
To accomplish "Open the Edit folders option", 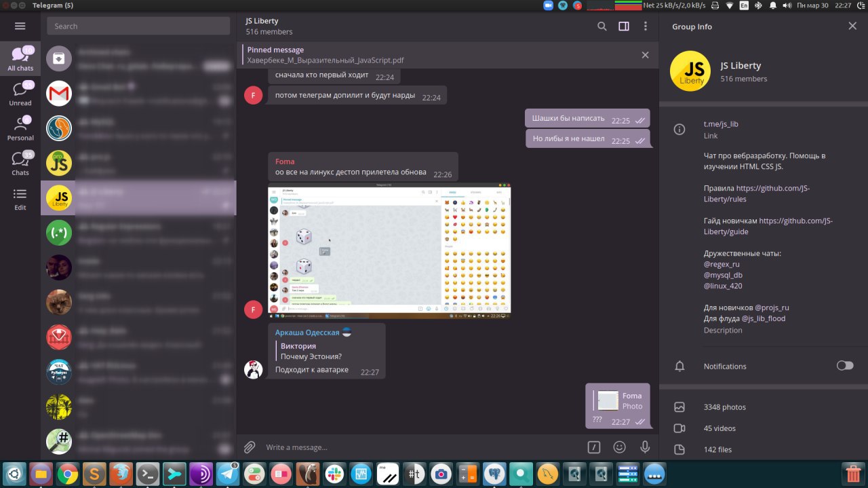I will 20,199.
